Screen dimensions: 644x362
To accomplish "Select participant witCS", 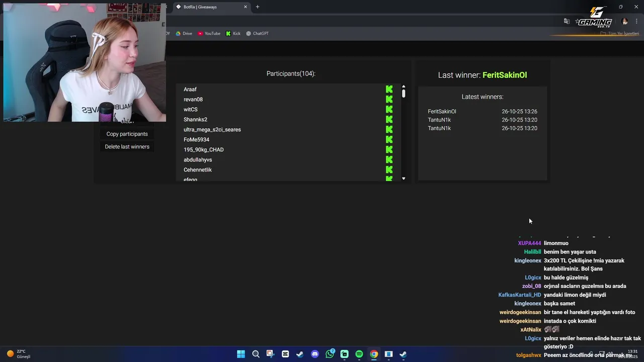I will pos(191,109).
